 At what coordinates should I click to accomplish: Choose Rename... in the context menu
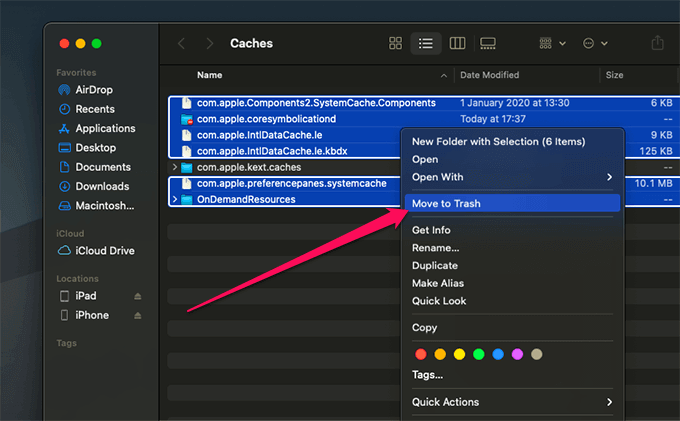point(435,248)
